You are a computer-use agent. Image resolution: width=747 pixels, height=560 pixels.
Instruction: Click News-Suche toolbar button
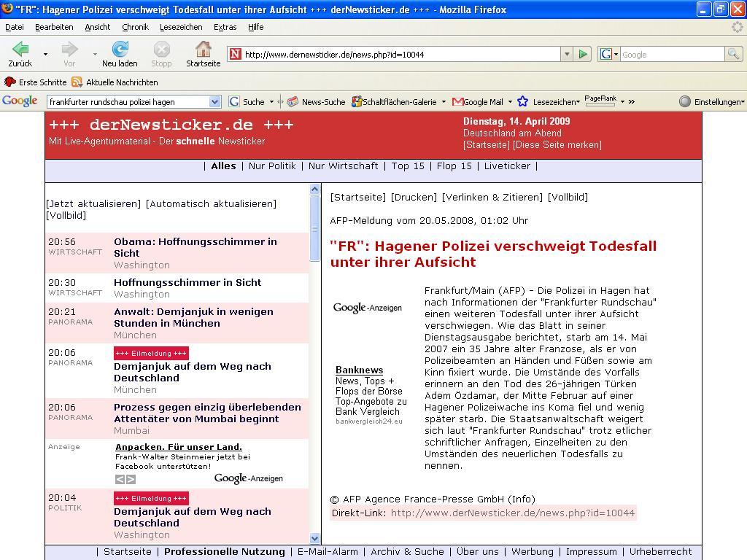317,101
